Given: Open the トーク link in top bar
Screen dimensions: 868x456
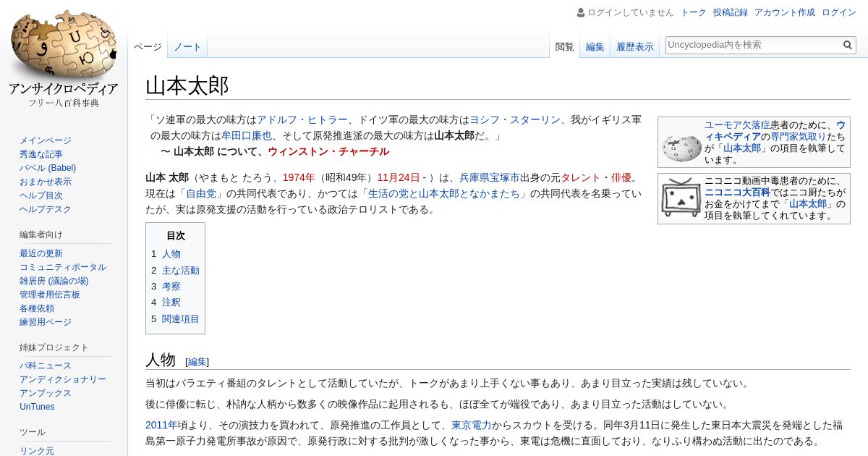Looking at the screenshot, I should 694,12.
